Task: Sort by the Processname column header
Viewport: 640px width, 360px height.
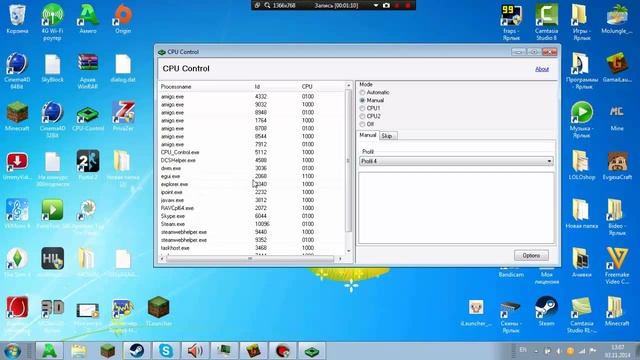Action: pyautogui.click(x=176, y=87)
